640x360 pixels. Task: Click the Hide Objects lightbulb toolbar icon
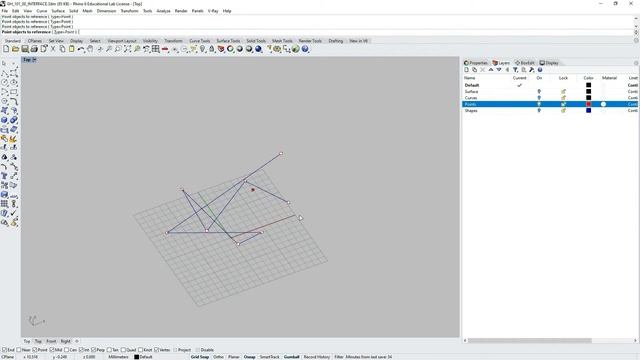202,49
